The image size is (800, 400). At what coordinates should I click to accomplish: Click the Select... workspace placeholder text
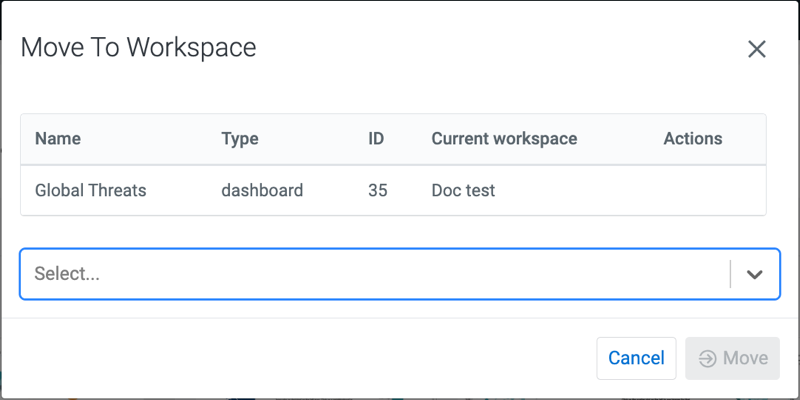(67, 274)
